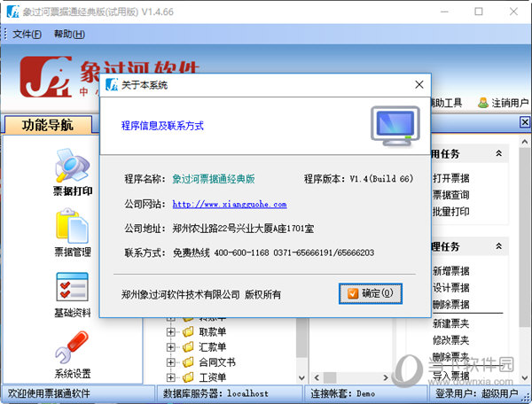Image resolution: width=532 pixels, height=404 pixels.
Task: Click the elephant logo in about dialog title
Action: coord(112,85)
